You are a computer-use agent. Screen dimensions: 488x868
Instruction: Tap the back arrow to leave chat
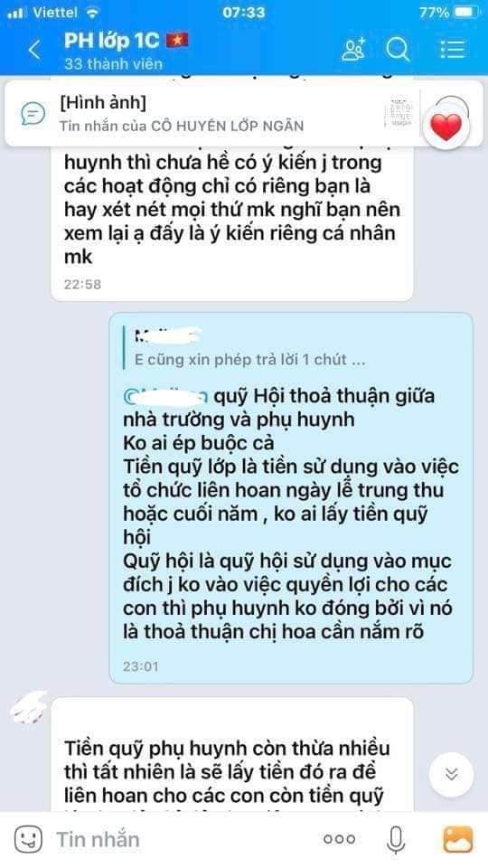click(34, 50)
